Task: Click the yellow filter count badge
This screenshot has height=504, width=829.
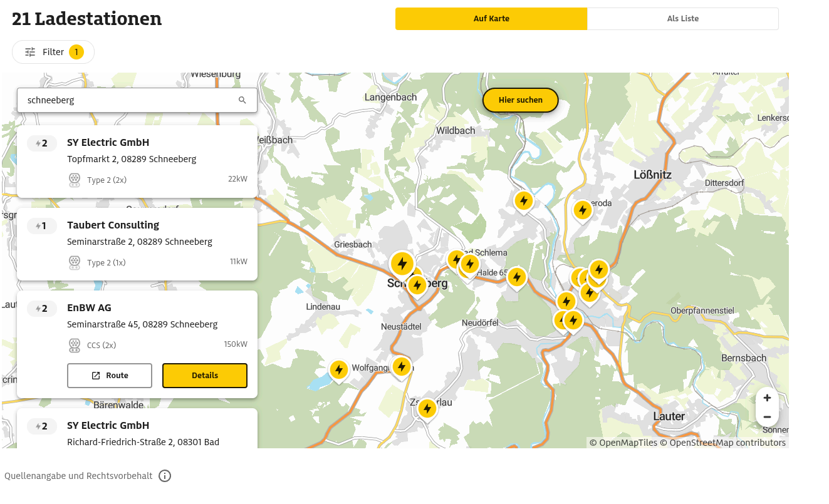Action: [76, 52]
